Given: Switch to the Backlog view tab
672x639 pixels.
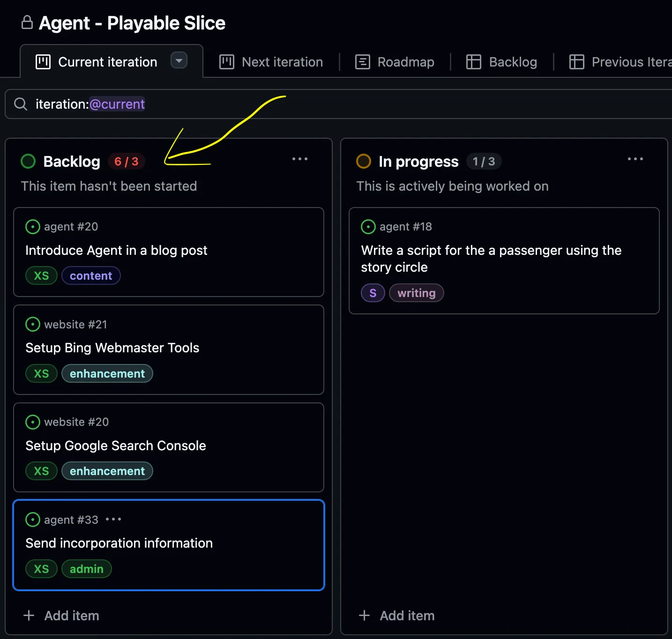Looking at the screenshot, I should (x=502, y=61).
